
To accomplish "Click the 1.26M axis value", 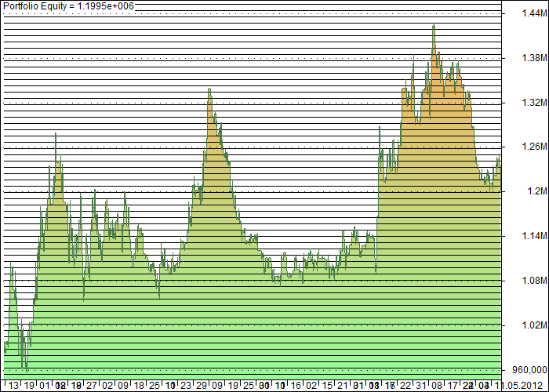I will (x=534, y=147).
